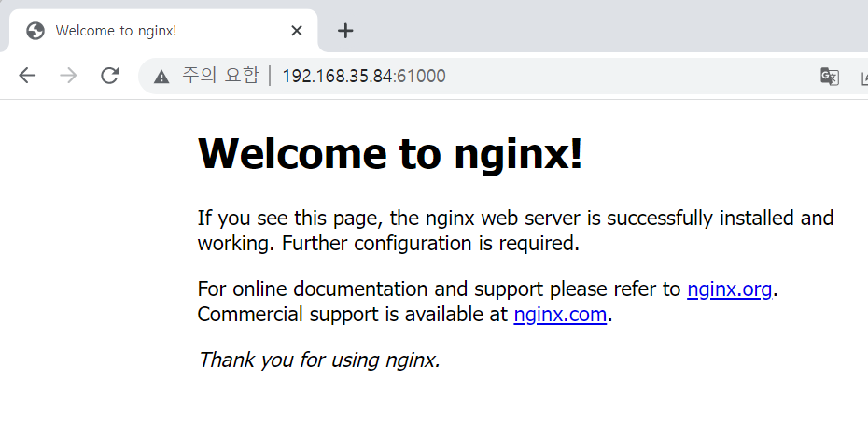
Task: Open the Google Translate page icon
Action: [829, 77]
